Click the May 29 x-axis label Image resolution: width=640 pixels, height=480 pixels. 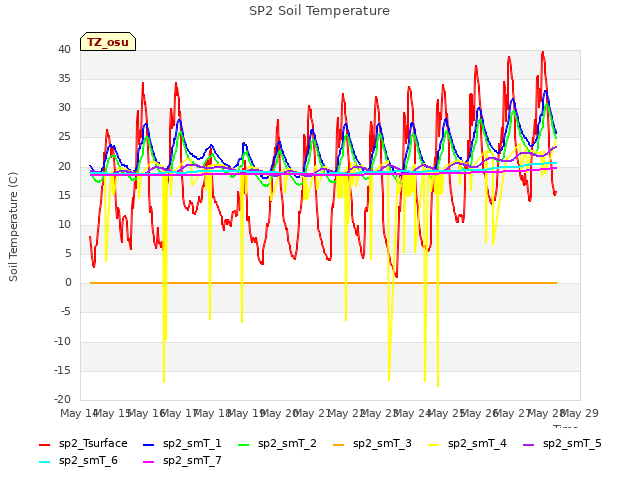(580, 413)
